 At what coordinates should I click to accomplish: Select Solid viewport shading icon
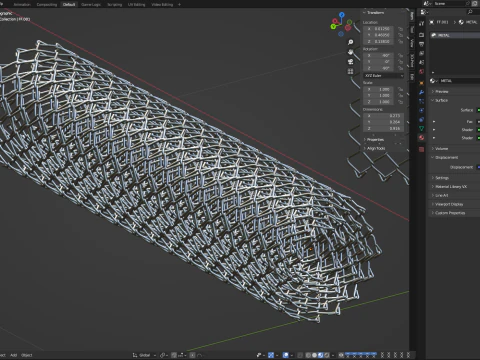click(x=314, y=355)
